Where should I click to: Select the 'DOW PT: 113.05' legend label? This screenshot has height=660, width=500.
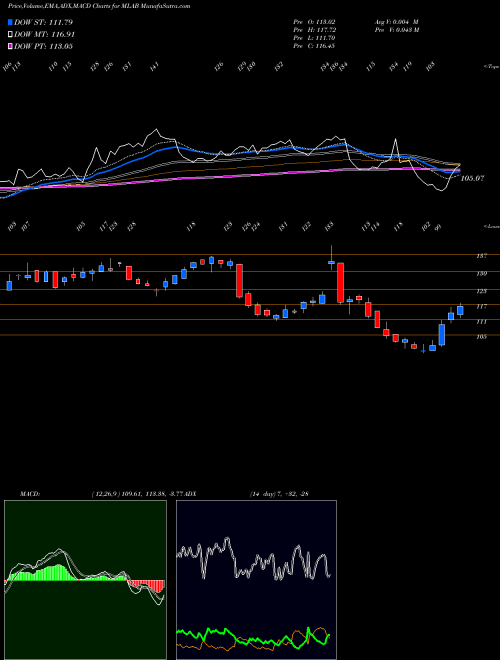pos(43,46)
